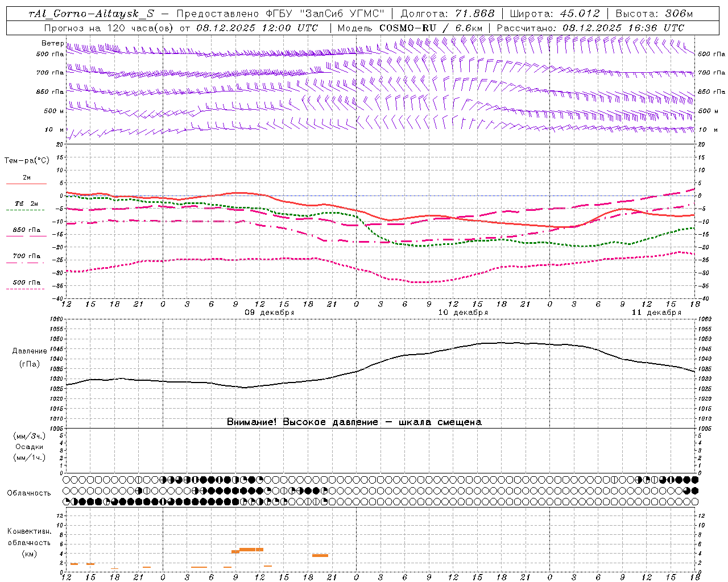Click the "Давление" pressure panel label

pos(30,351)
